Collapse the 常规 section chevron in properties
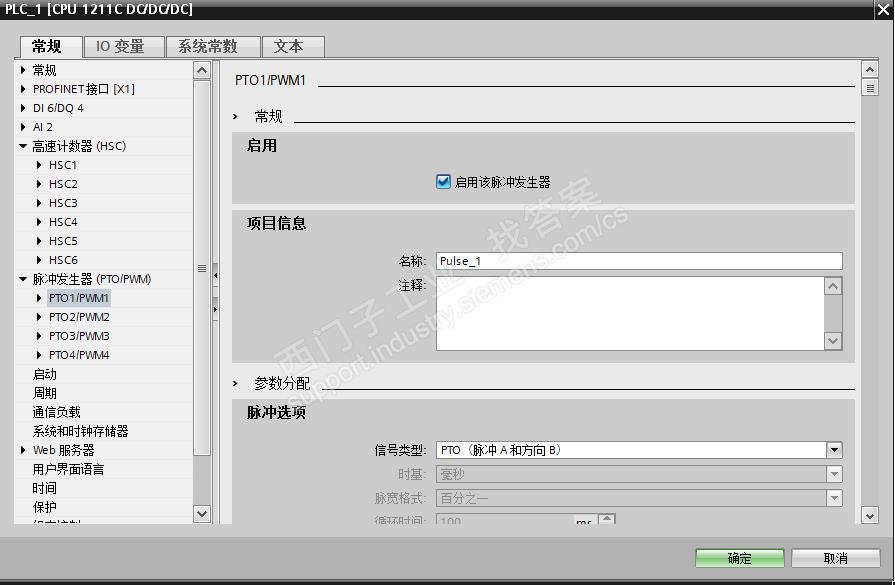895x585 pixels. pyautogui.click(x=235, y=116)
